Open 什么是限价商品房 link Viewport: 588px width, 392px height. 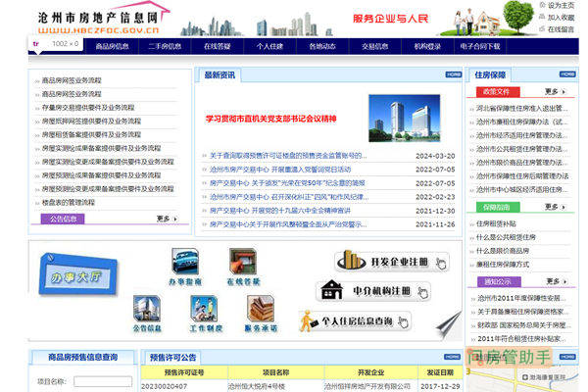coord(503,251)
